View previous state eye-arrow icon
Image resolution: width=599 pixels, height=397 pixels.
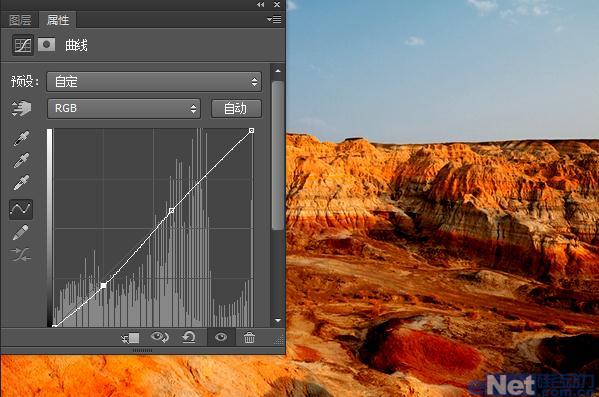point(160,337)
